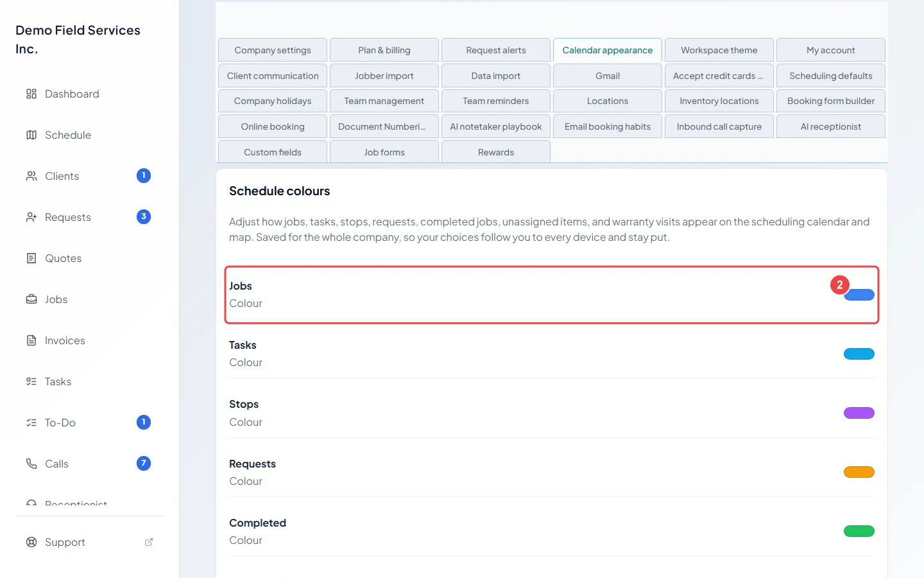Image resolution: width=924 pixels, height=578 pixels.
Task: Open the Jobs colour swatch
Action: [859, 295]
